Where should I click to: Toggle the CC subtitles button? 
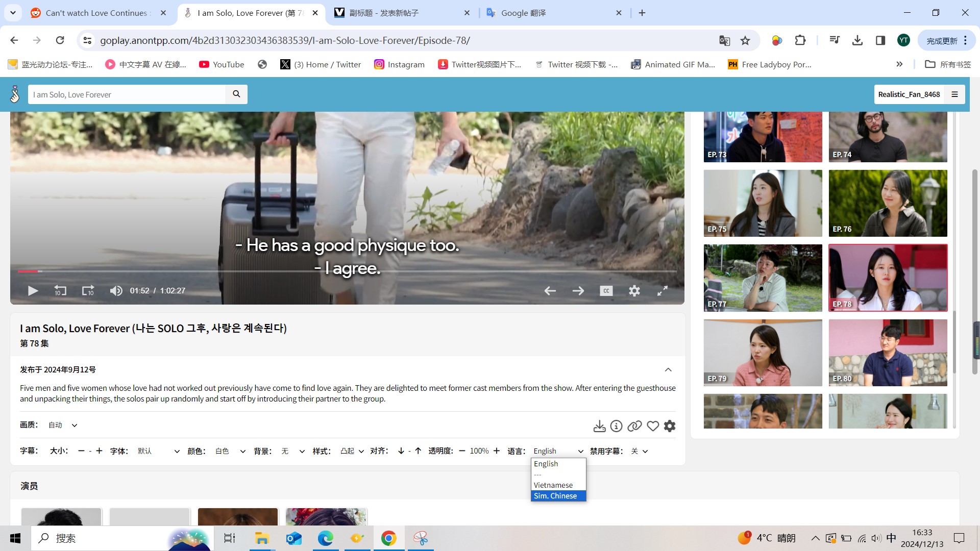[x=606, y=291]
